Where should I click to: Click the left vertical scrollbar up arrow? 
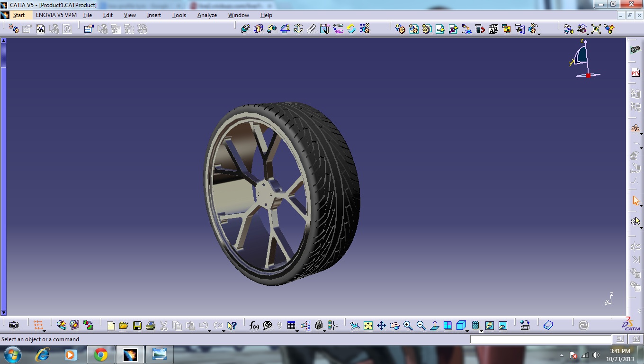point(3,40)
